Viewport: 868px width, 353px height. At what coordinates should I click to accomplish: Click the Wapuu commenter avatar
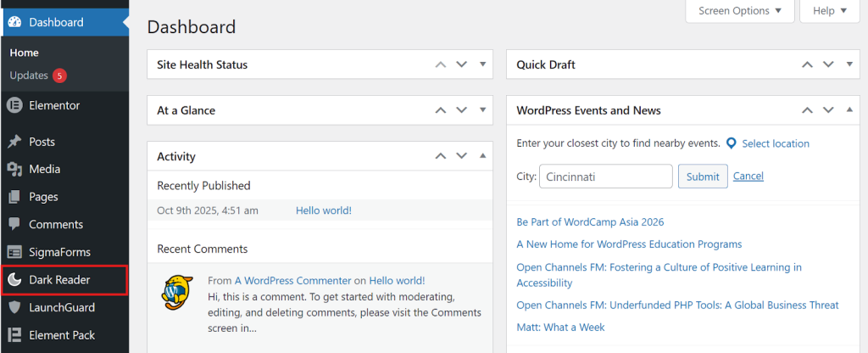[178, 292]
